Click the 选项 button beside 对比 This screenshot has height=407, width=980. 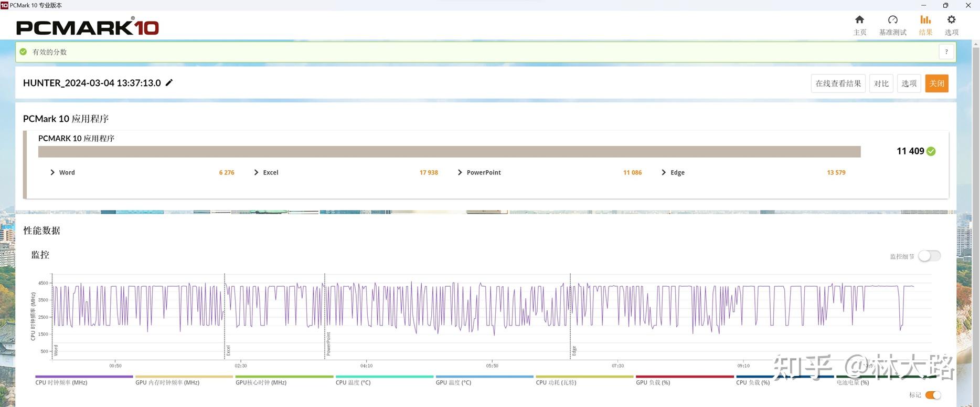909,84
